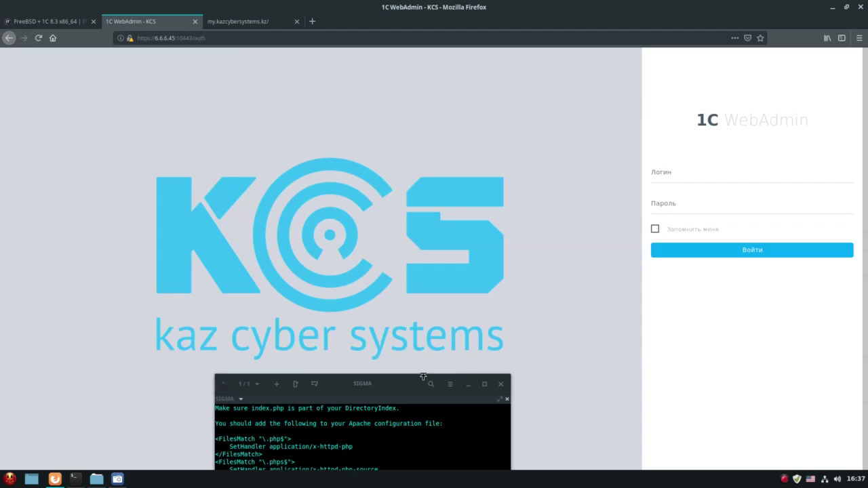
Task: Maximize the SIGMA terminal pane
Action: 500,399
